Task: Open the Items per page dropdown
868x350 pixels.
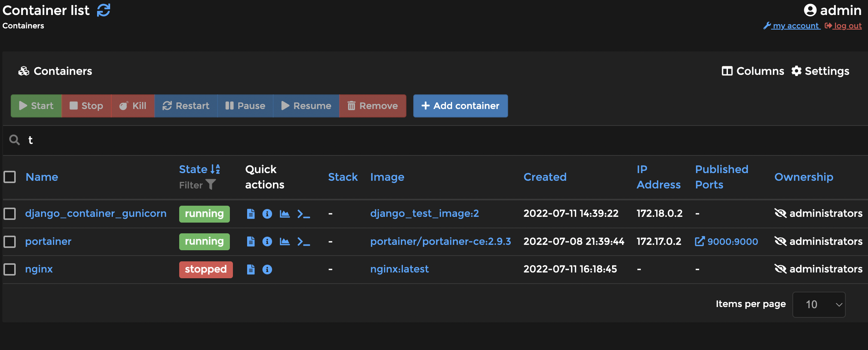Action: (x=819, y=305)
